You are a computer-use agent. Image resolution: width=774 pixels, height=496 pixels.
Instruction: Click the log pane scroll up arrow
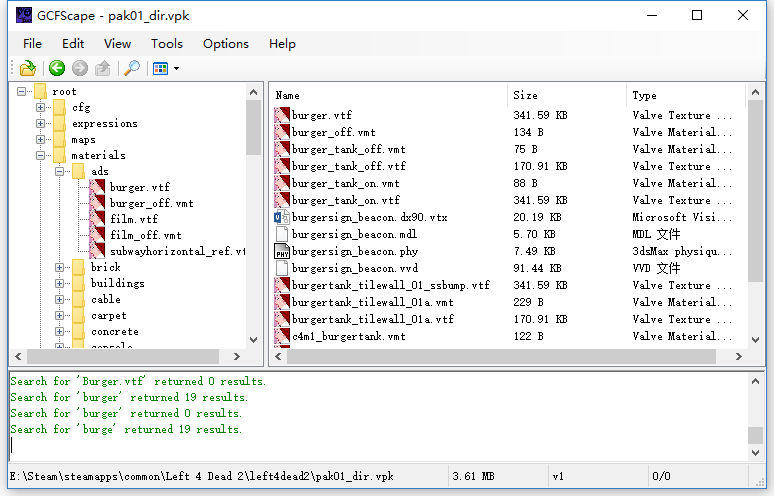coord(755,381)
